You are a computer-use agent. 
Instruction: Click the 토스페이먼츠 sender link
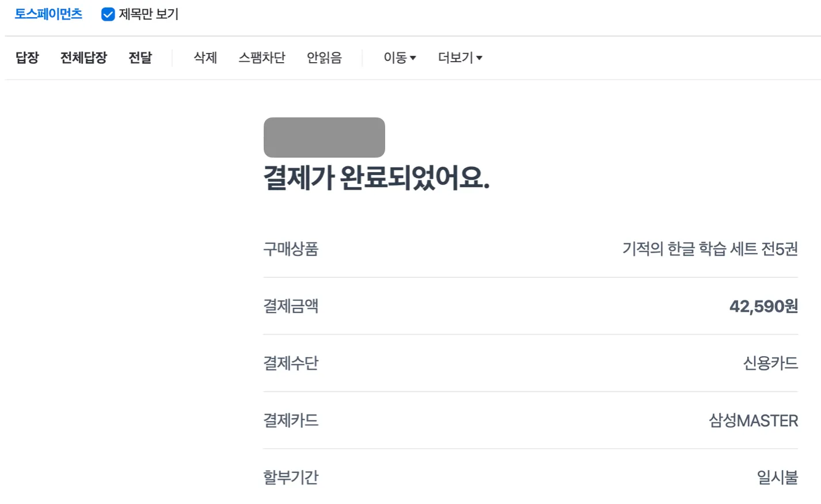pyautogui.click(x=48, y=14)
